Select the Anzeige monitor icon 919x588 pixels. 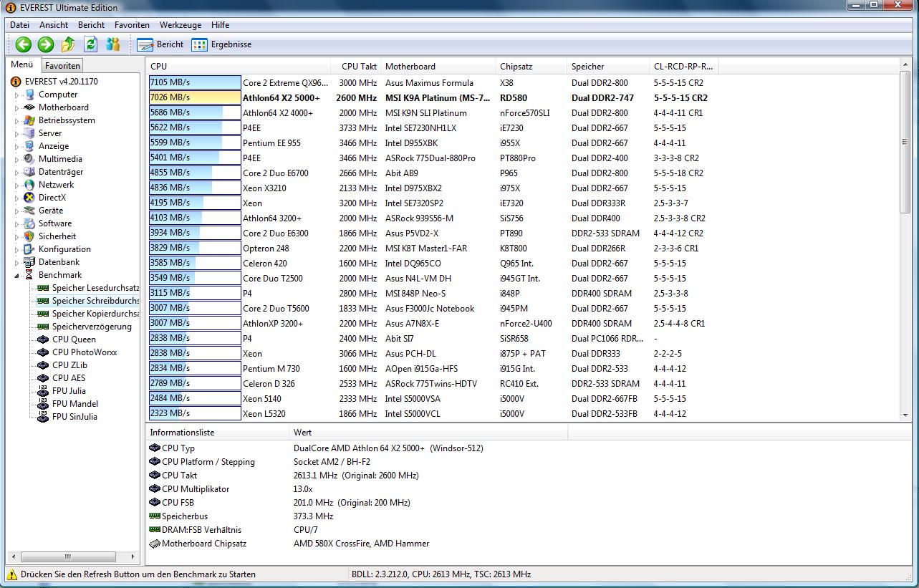pos(29,146)
